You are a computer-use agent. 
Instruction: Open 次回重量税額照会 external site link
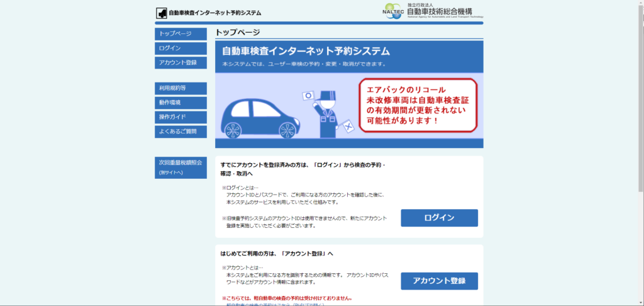180,167
